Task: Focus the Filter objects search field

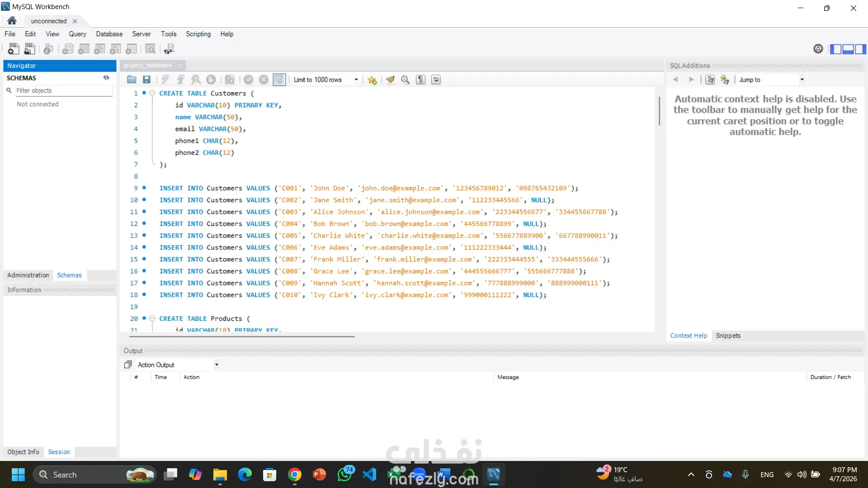Action: [x=64, y=90]
